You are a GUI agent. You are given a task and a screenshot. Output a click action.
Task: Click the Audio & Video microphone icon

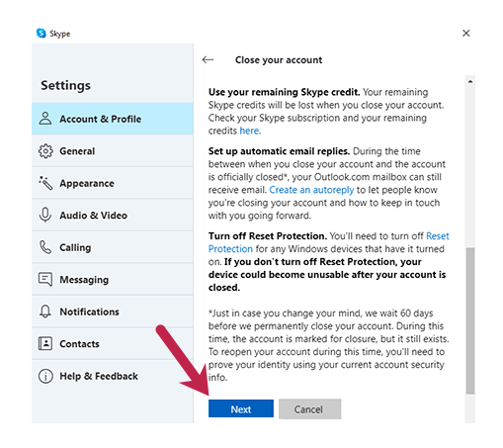45,215
